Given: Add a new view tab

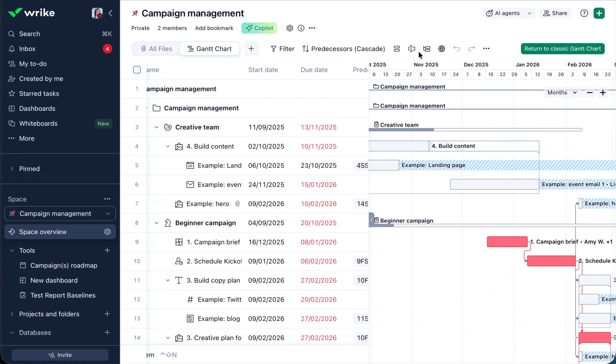Looking at the screenshot, I should (251, 49).
